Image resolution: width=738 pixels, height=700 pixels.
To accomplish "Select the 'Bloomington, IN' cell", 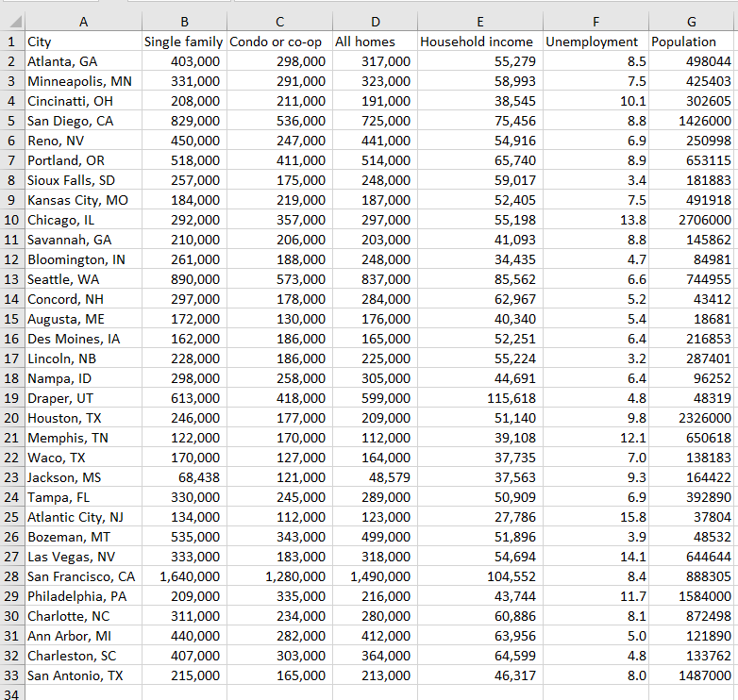I will [83, 259].
